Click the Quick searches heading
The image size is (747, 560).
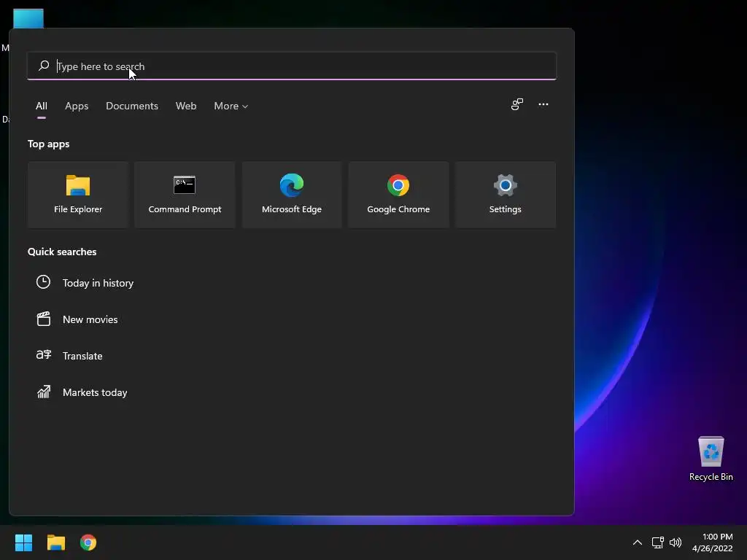(x=62, y=252)
